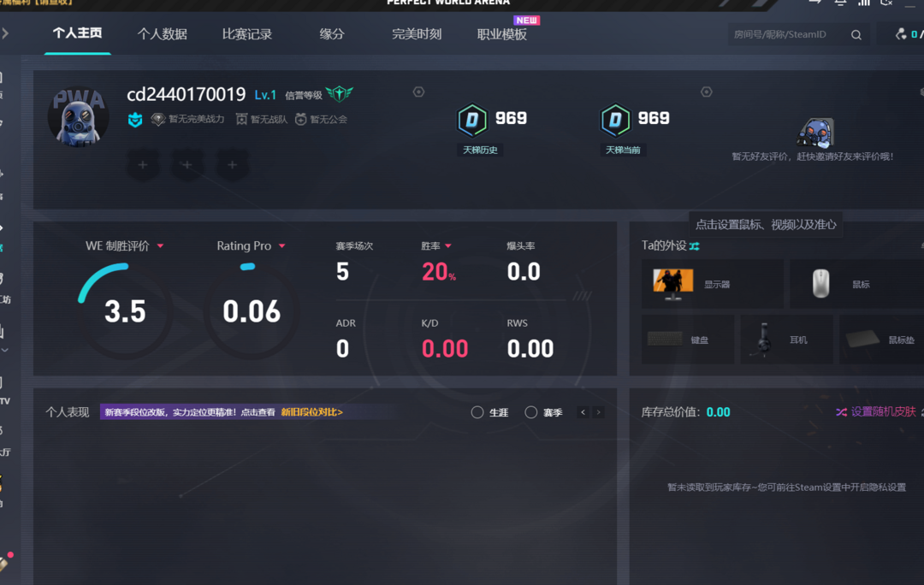Open the 胜率 dropdown arrow
Viewport: 924px width, 585px height.
point(448,246)
